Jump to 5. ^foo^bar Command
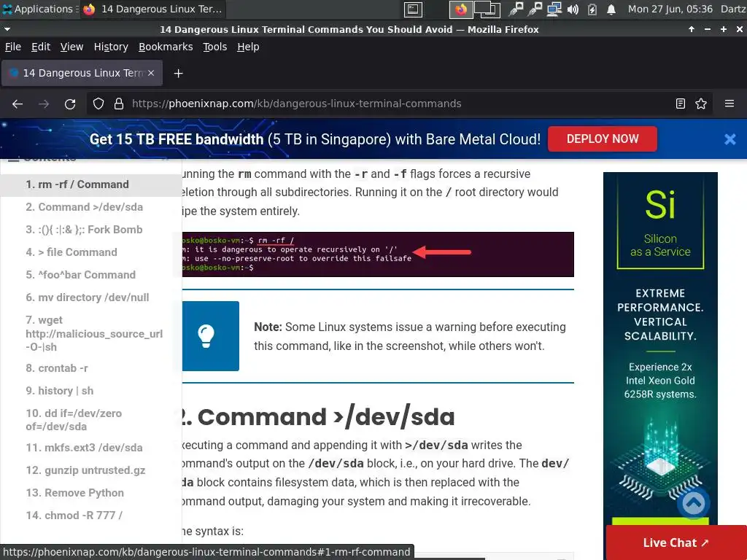This screenshot has width=747, height=560. (80, 275)
